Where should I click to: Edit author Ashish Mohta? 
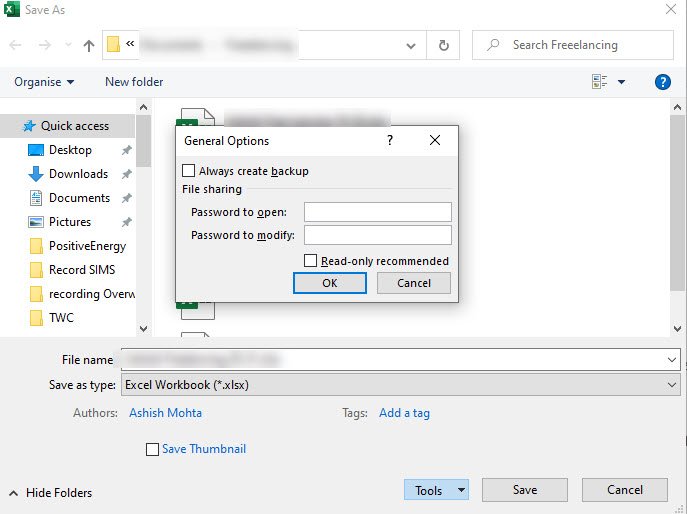click(x=166, y=413)
